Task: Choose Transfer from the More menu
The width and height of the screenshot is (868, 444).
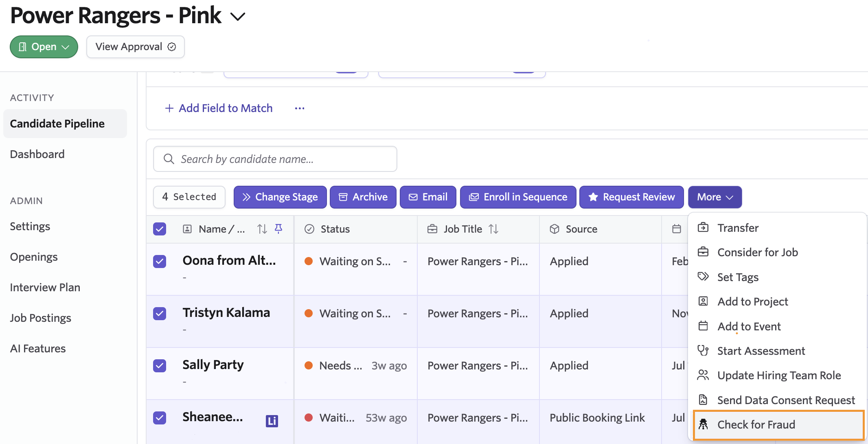Action: [738, 228]
